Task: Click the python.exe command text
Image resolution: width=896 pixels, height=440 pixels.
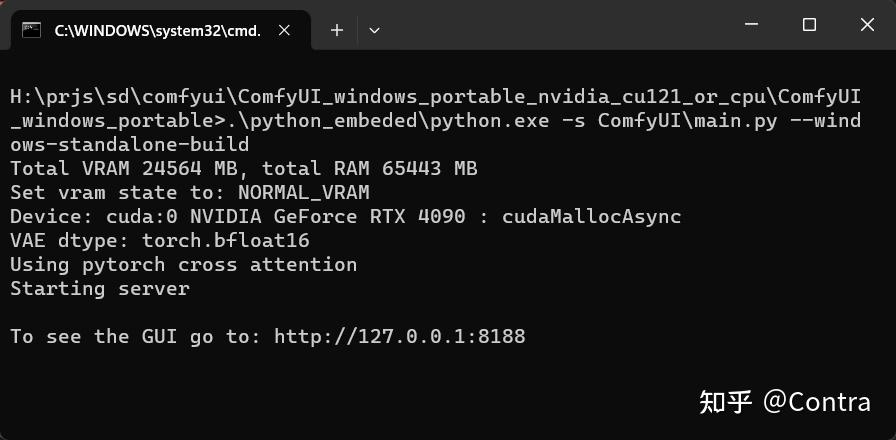Action: tap(490, 121)
